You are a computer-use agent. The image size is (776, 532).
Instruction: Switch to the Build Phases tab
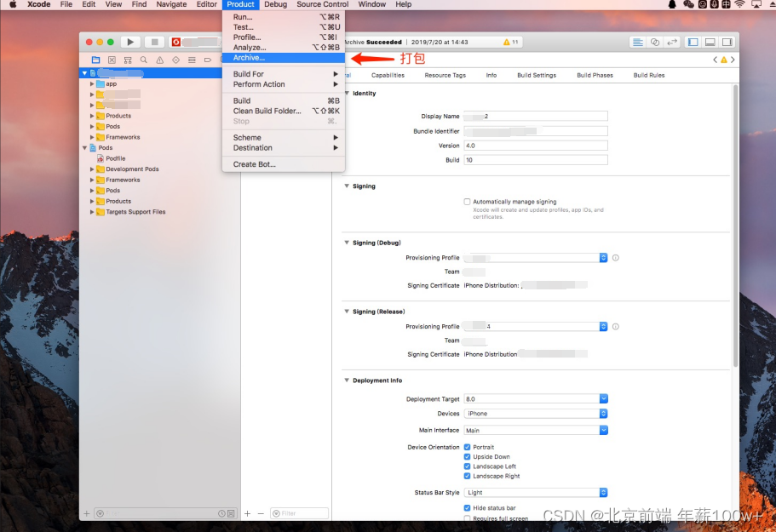(x=595, y=75)
